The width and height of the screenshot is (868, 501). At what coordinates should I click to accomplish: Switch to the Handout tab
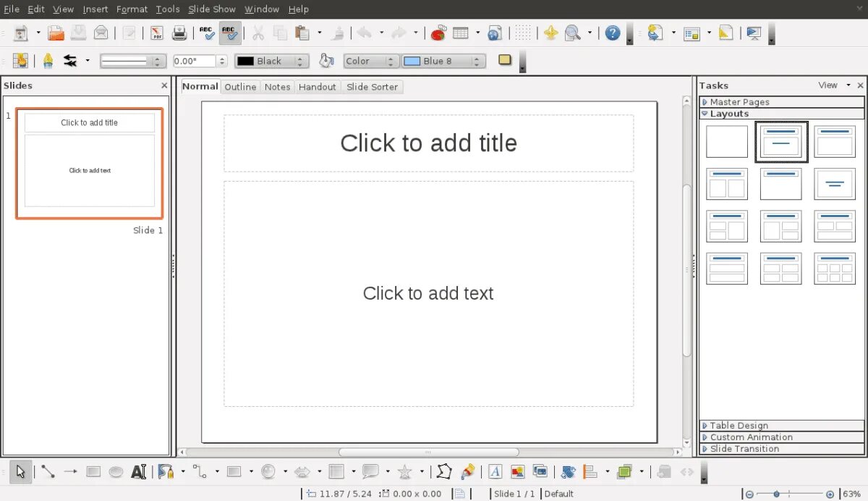click(317, 87)
